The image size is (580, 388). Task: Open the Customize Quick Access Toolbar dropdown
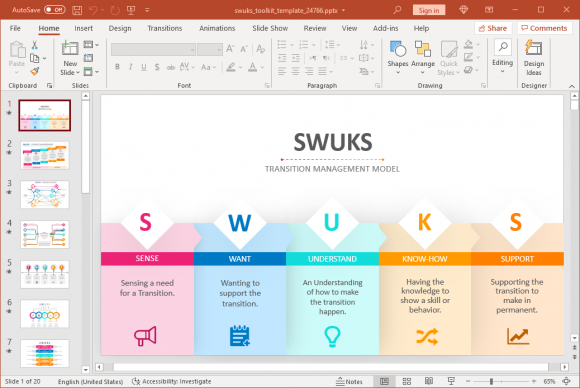point(147,10)
